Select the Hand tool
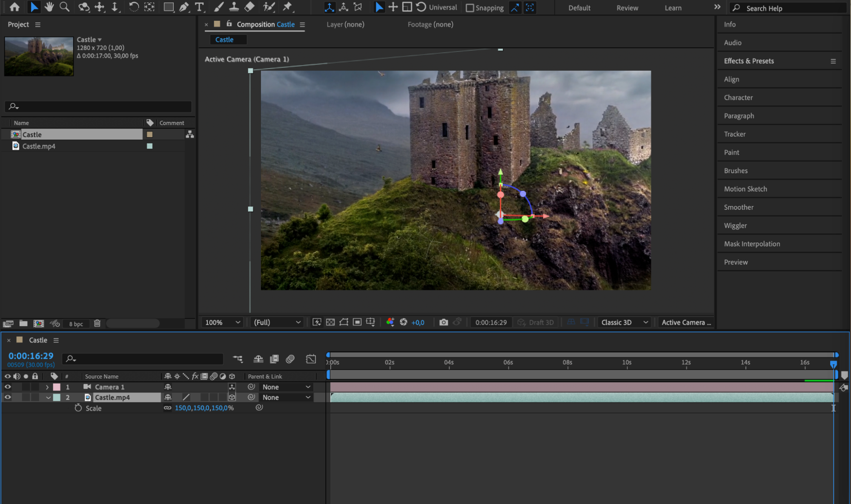 (x=49, y=7)
